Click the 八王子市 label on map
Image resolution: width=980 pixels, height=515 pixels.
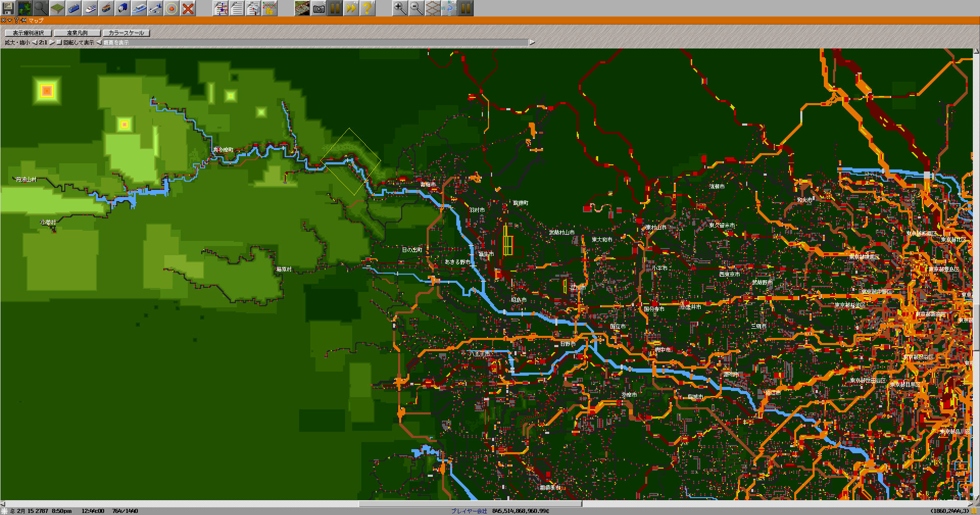480,354
